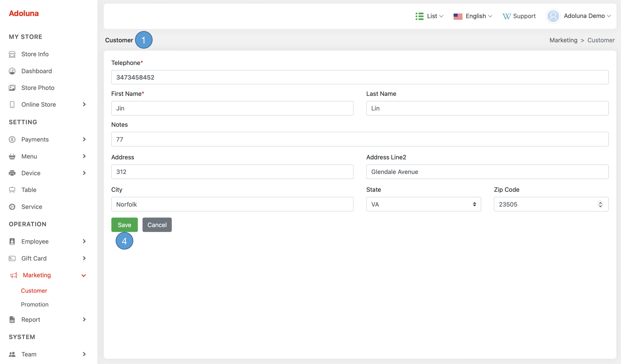Select Customer under Marketing
Screen dimensions: 621x364
(x=34, y=291)
